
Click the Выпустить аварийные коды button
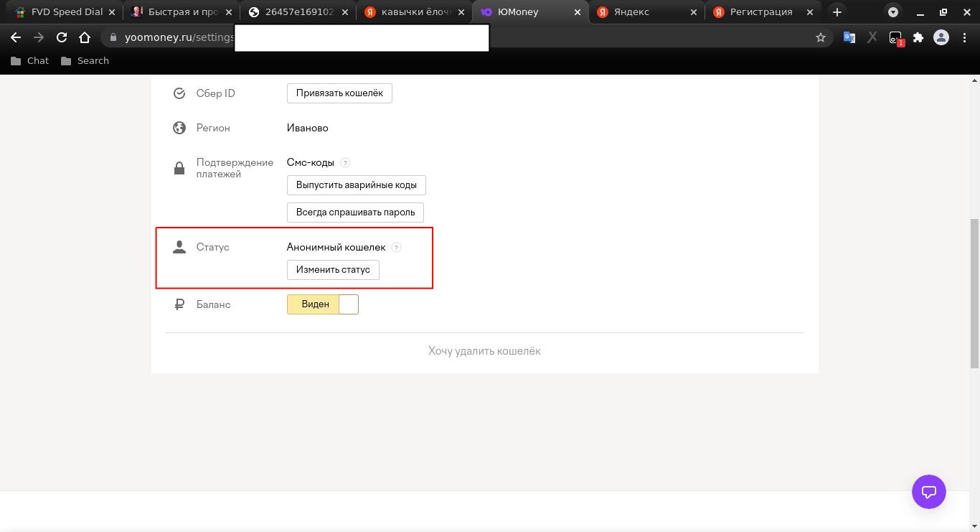[x=356, y=185]
